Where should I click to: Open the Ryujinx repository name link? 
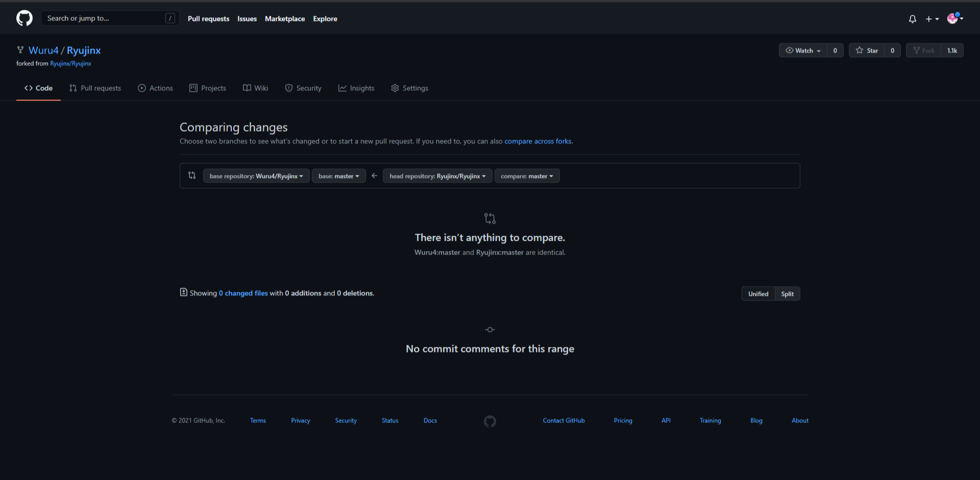point(84,50)
